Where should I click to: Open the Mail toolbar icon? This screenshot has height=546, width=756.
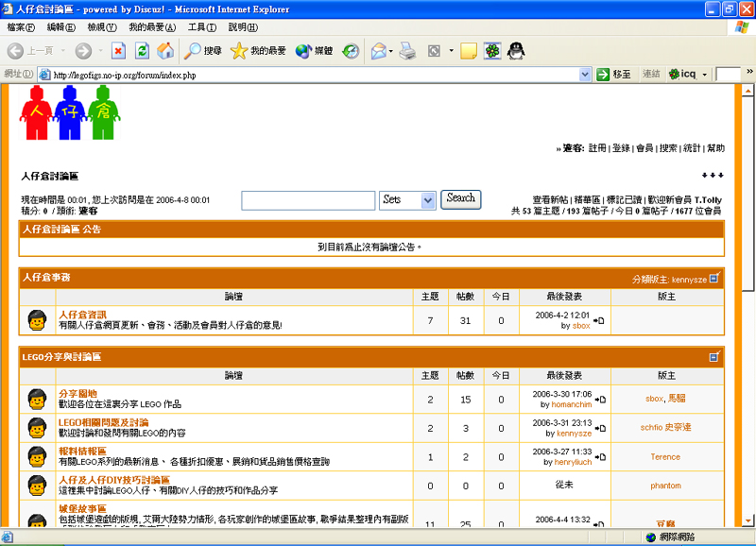(x=379, y=51)
